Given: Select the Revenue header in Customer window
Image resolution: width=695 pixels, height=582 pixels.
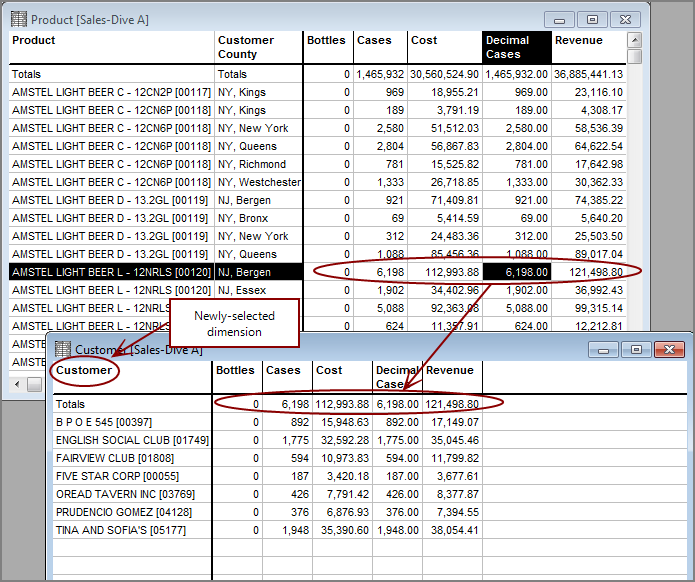Looking at the screenshot, I should (453, 377).
